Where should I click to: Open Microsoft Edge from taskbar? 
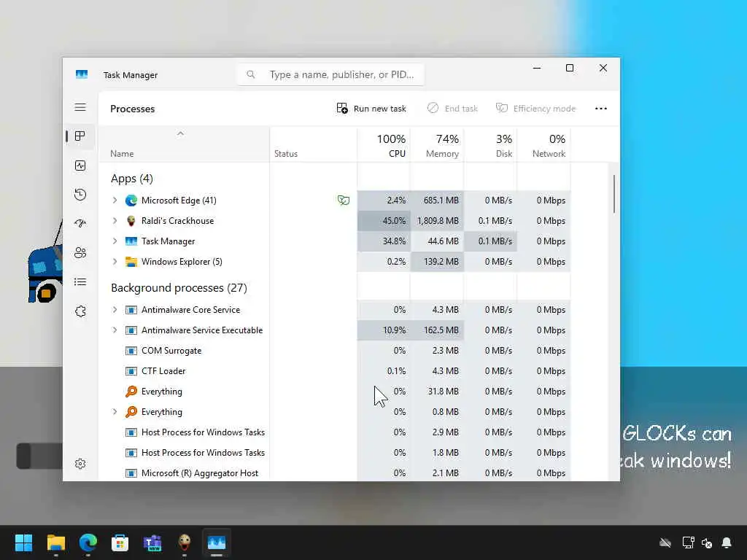coord(88,542)
